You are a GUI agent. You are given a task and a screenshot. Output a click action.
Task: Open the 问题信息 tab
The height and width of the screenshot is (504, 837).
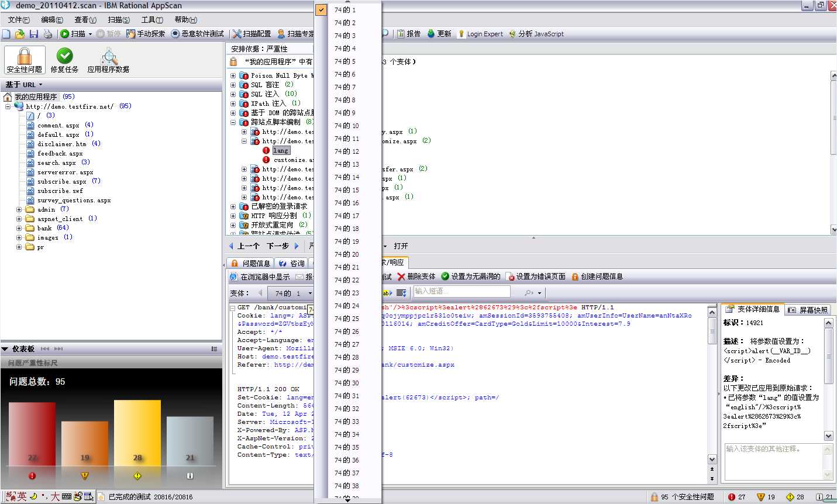click(x=250, y=263)
